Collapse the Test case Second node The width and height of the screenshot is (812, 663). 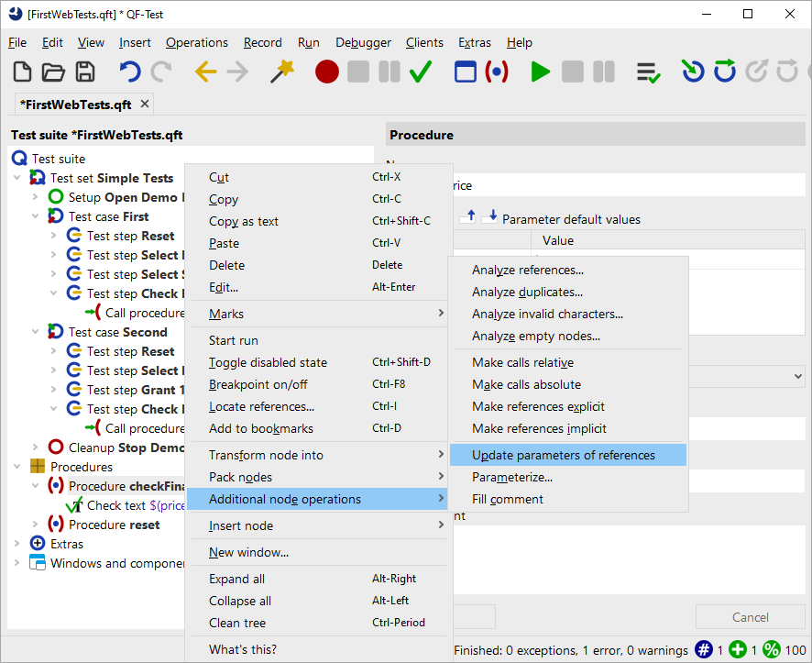pos(35,332)
